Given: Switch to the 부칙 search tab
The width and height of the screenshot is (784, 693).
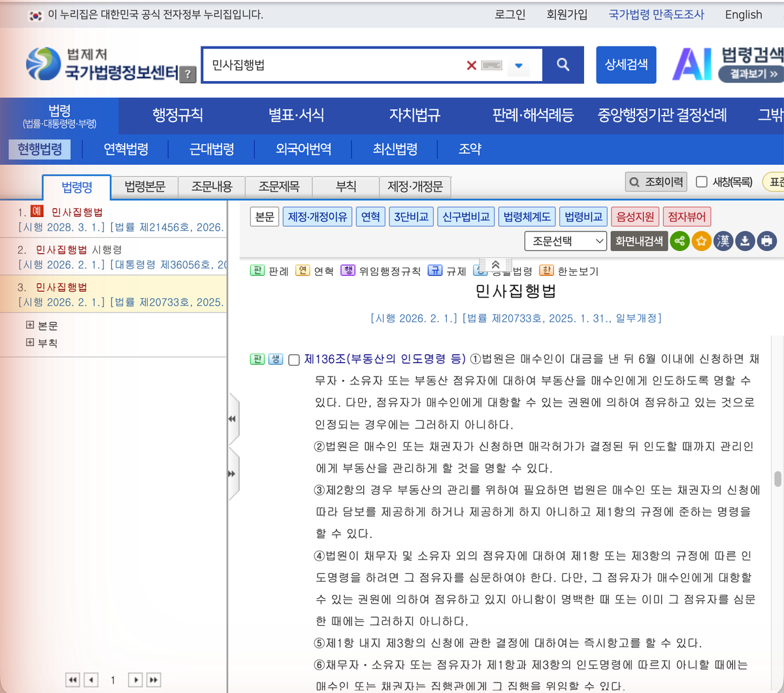Looking at the screenshot, I should click(346, 187).
